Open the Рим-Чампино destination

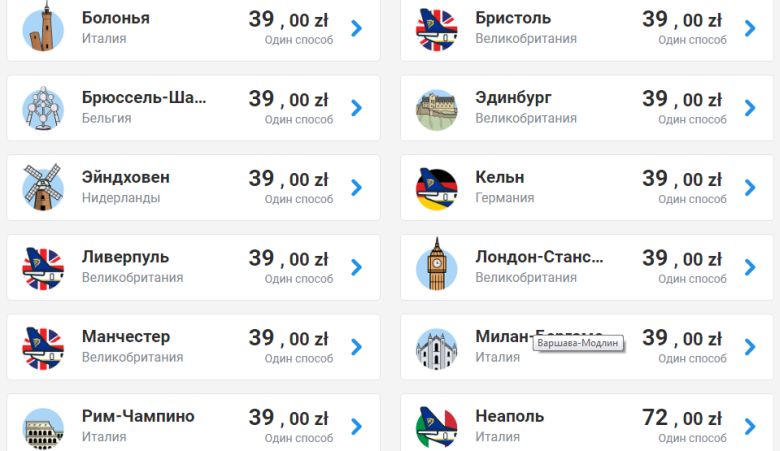click(138, 416)
